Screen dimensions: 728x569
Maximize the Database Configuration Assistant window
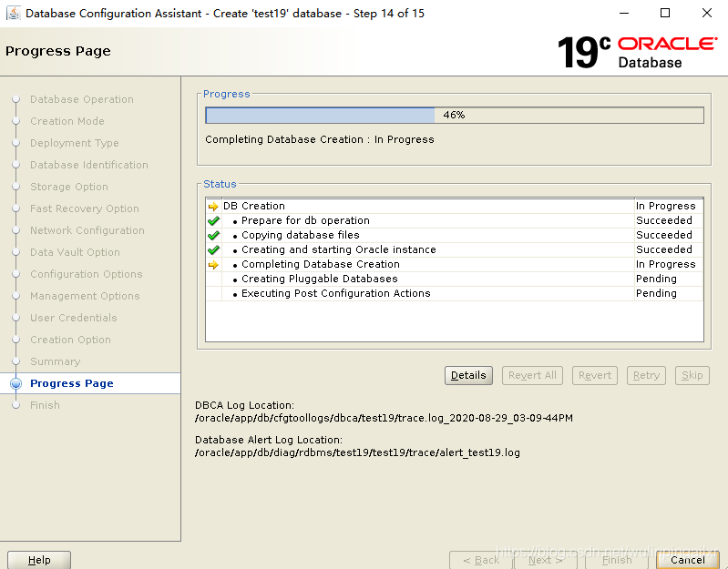(x=665, y=13)
